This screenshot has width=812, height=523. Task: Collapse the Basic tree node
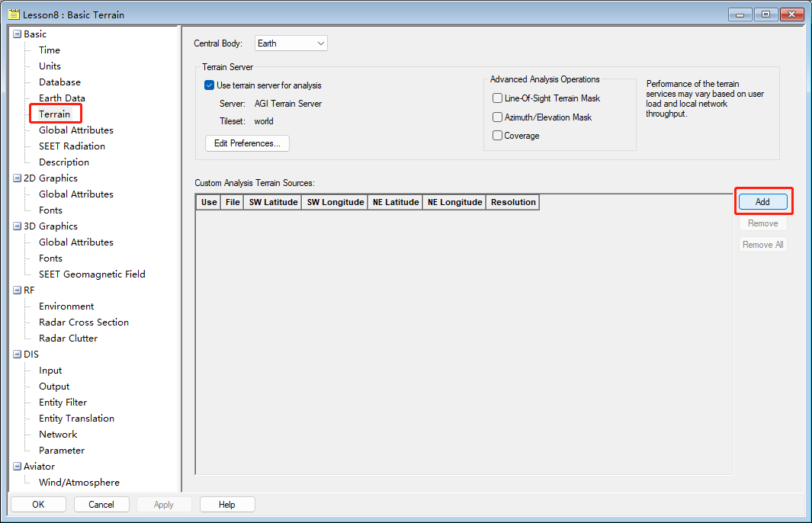tap(18, 34)
